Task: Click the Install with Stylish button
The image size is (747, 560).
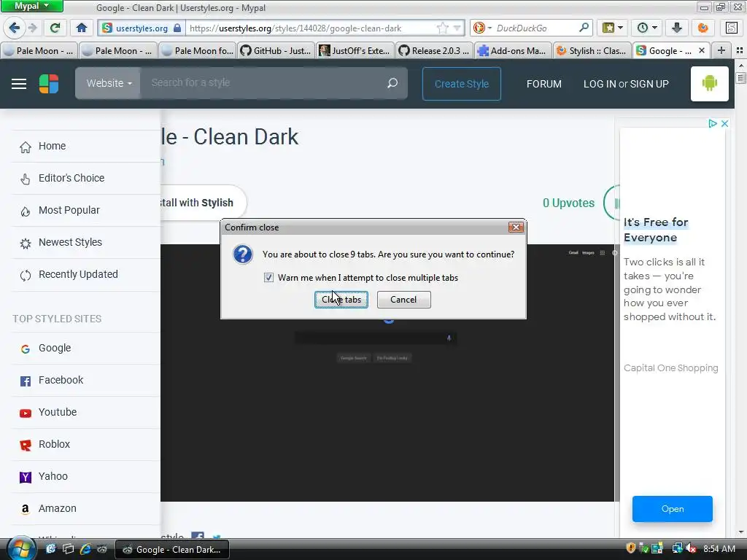Action: 204,203
